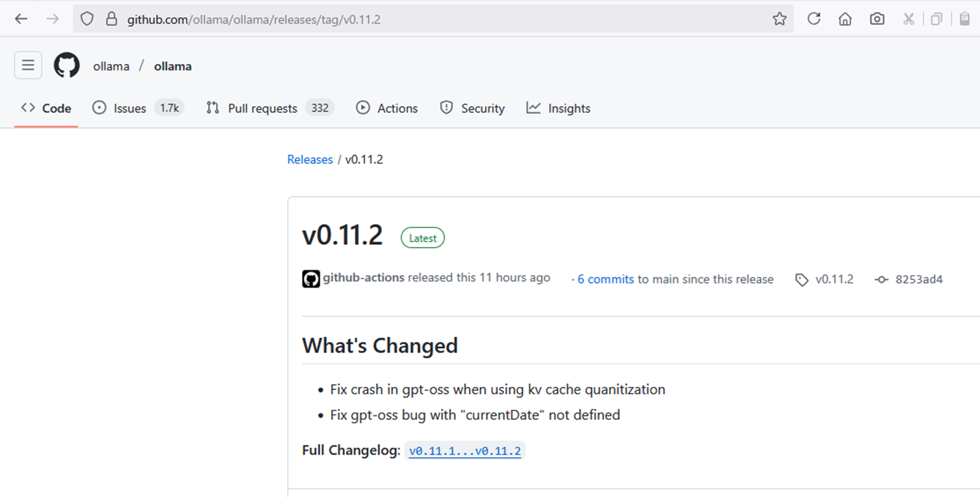Click the commit icon beside 8253ad4
This screenshot has height=497, width=980.
(x=882, y=280)
